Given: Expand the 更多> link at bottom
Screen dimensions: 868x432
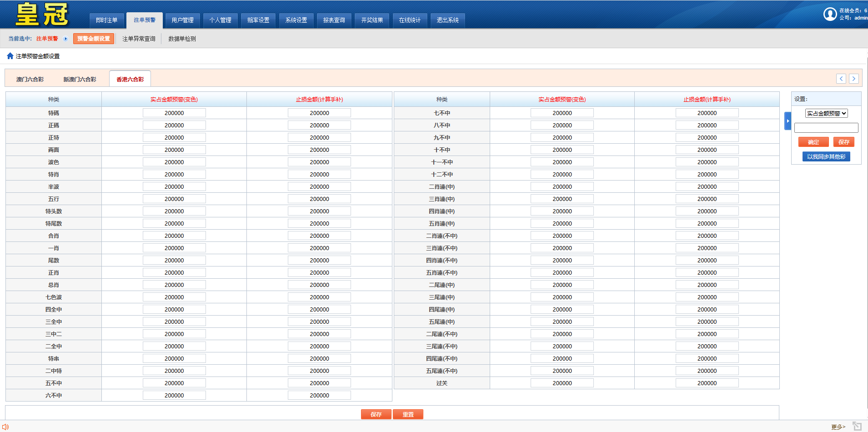Looking at the screenshot, I should (x=838, y=427).
